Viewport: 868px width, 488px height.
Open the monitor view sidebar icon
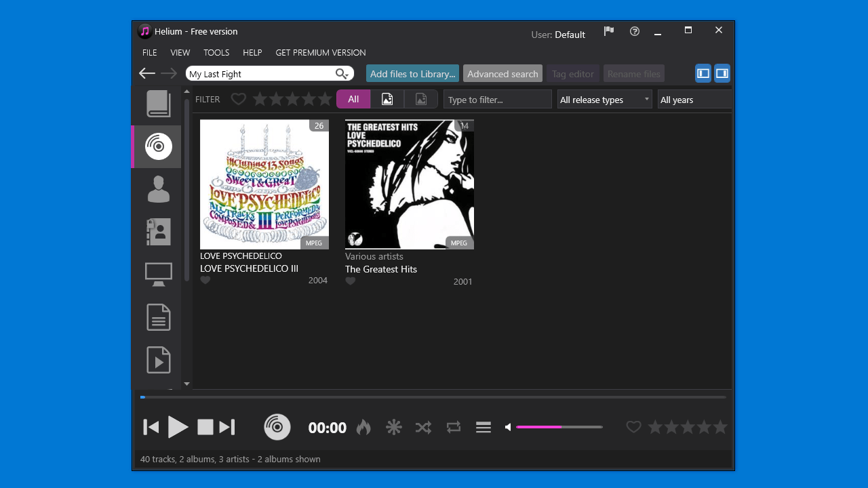click(x=158, y=274)
